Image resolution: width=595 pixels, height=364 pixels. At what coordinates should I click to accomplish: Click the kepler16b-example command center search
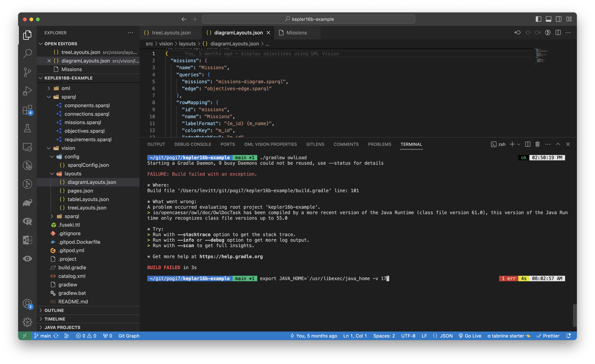(309, 19)
